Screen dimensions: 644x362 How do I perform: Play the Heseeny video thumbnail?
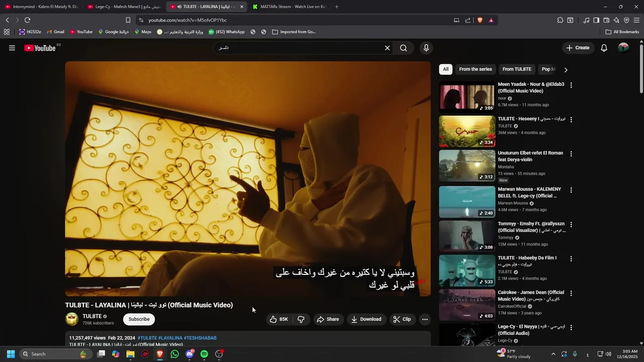point(467,131)
